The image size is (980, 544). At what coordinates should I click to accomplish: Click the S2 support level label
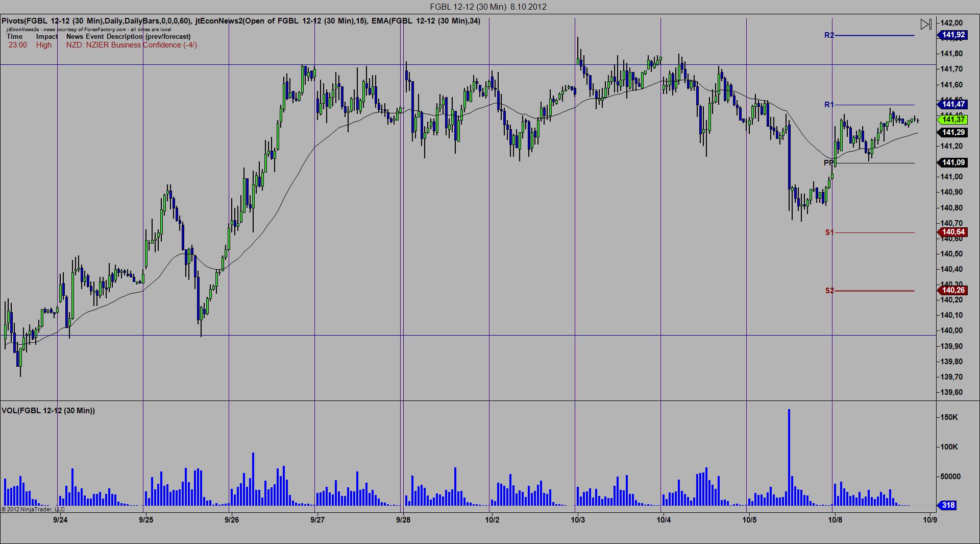click(829, 291)
